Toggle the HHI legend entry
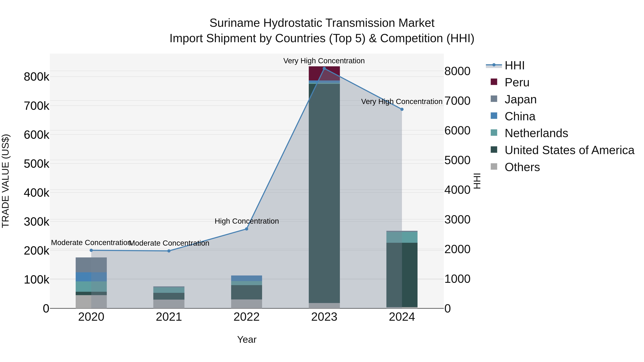The width and height of the screenshot is (644, 362). click(505, 65)
